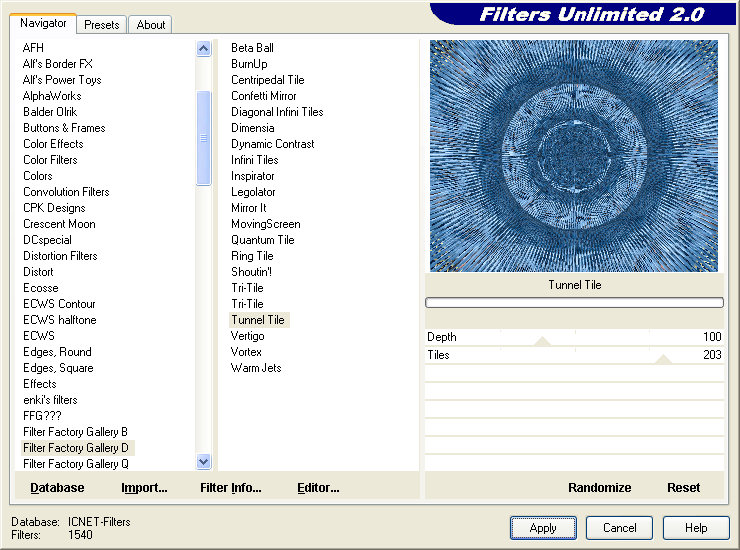Choose the Warm Jets filter

point(256,368)
